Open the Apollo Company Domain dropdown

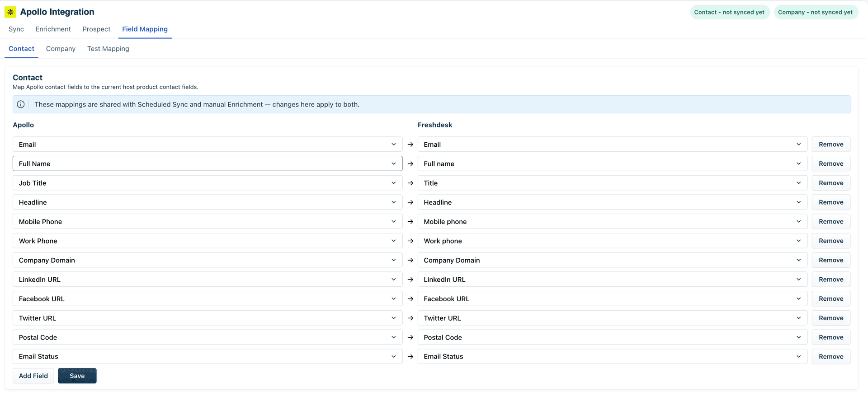click(208, 260)
